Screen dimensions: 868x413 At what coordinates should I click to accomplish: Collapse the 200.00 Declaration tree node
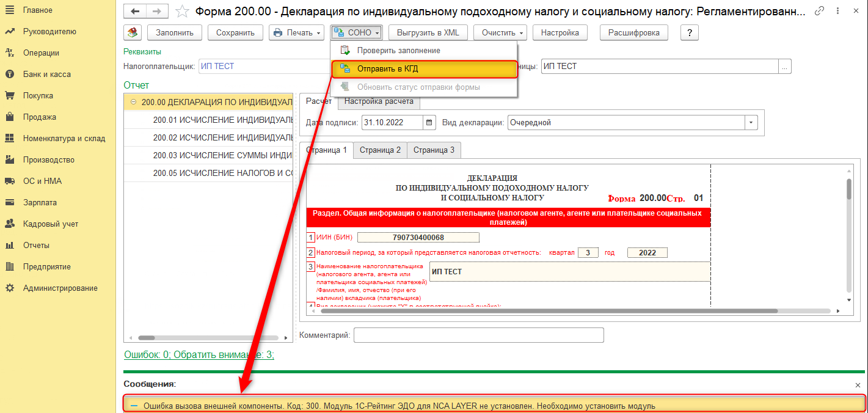[x=133, y=102]
